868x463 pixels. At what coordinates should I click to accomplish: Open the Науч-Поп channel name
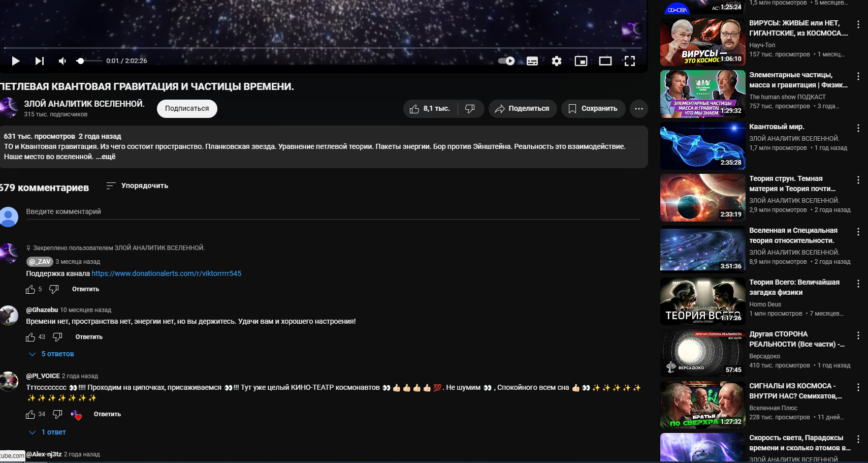click(762, 45)
